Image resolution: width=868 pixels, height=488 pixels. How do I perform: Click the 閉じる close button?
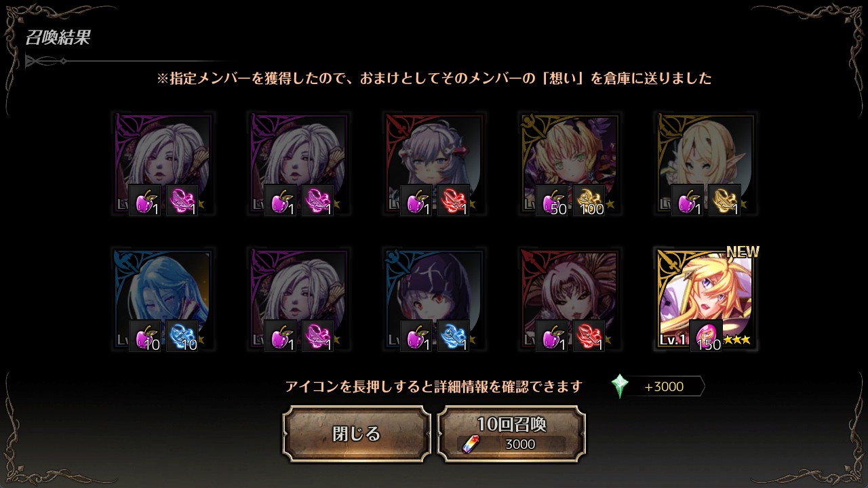(357, 434)
